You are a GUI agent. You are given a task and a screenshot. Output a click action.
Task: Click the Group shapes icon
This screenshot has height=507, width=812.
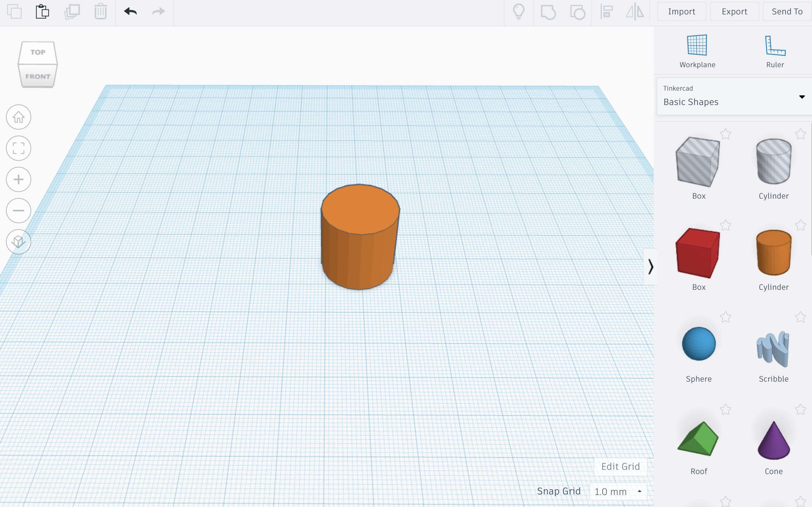[548, 12]
